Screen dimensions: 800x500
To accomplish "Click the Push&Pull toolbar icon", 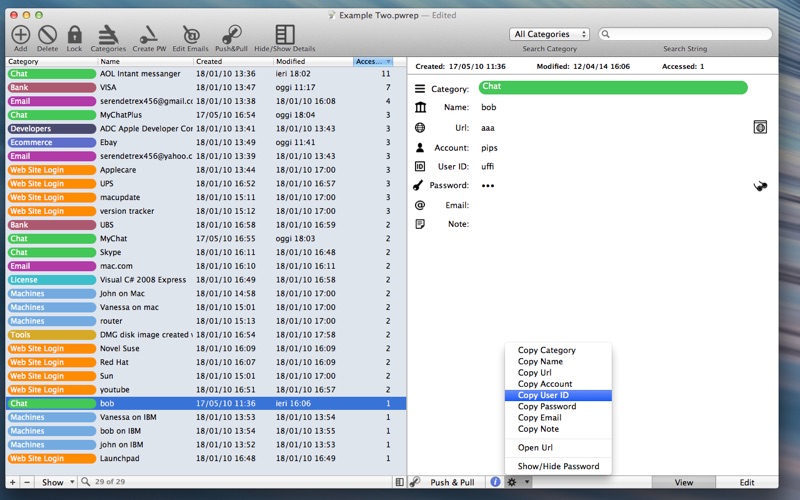I will coord(230,35).
